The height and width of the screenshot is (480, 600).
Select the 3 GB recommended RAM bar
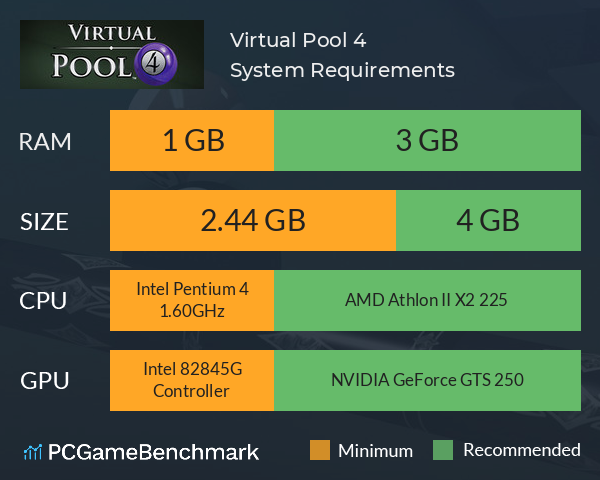coord(427,140)
